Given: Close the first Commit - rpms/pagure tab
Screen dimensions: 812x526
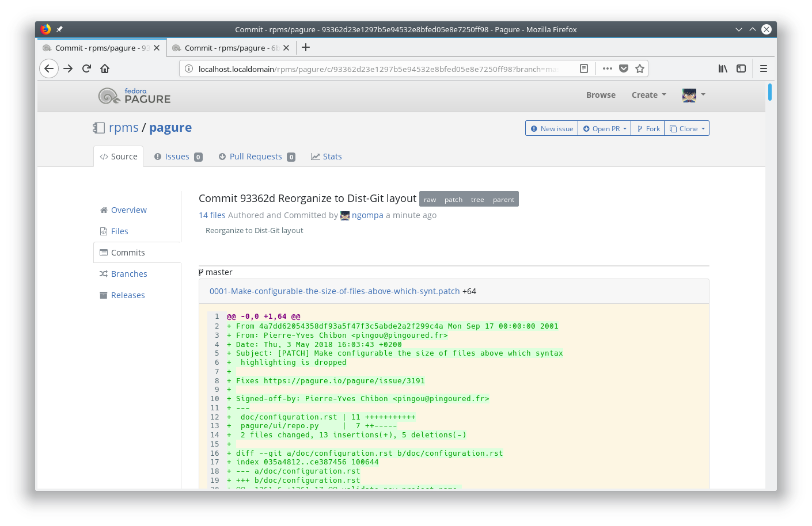Looking at the screenshot, I should (x=157, y=48).
